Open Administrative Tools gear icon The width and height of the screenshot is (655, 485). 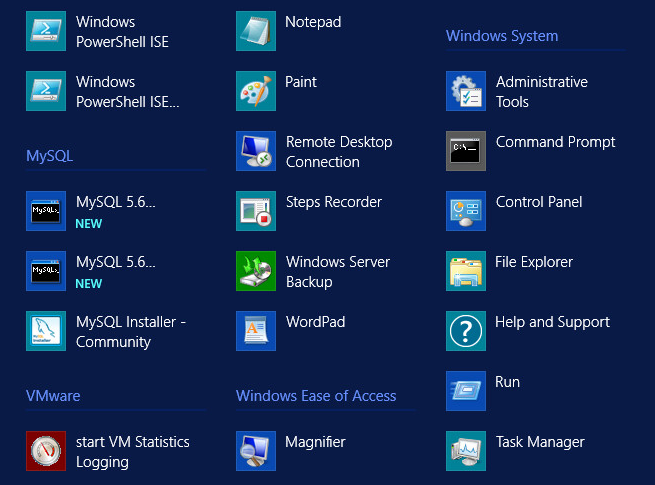click(x=466, y=91)
